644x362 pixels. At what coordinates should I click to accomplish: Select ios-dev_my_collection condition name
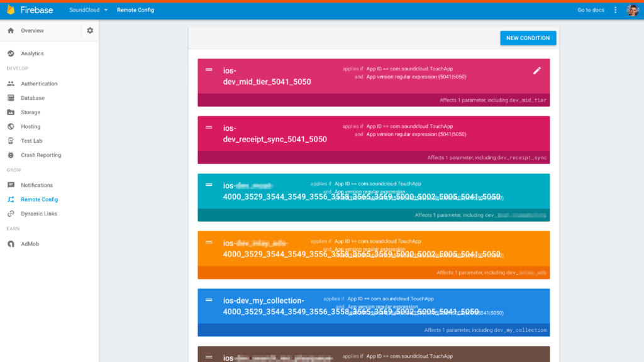pyautogui.click(x=351, y=306)
